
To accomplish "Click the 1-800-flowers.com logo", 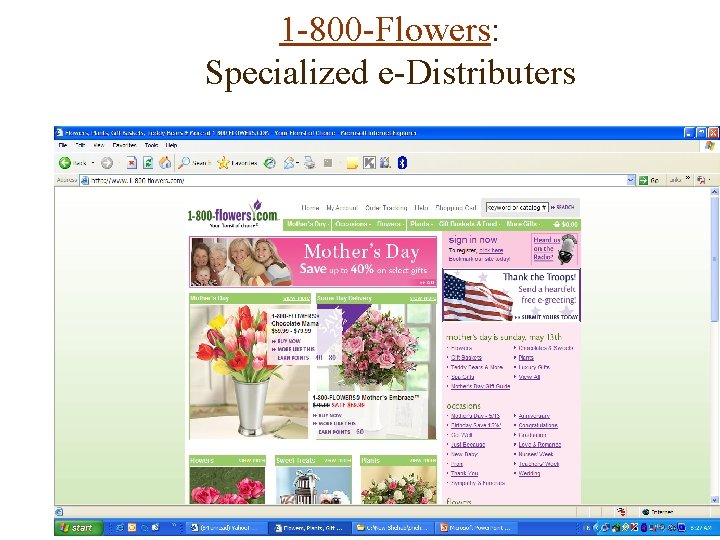I will [233, 214].
